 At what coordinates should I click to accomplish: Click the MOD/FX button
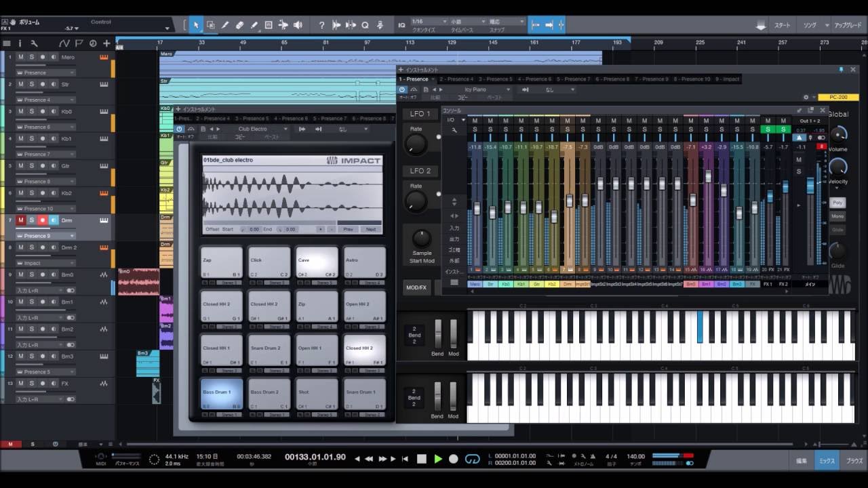click(x=416, y=287)
